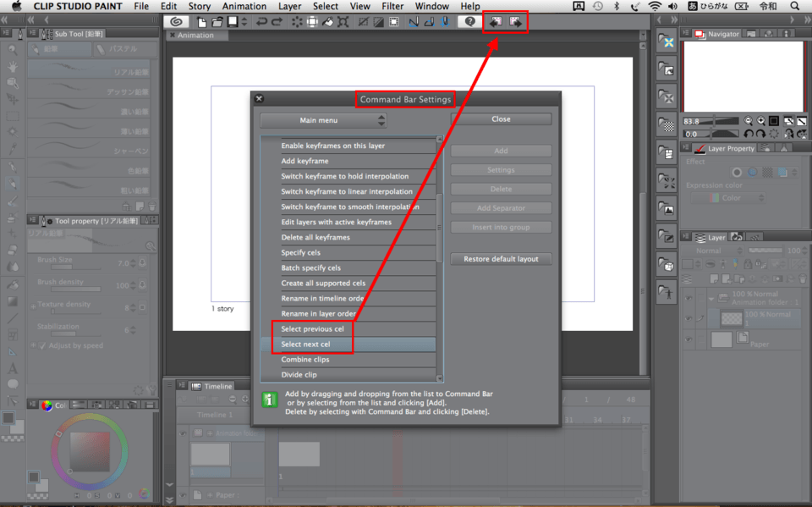Viewport: 812px width, 507px height.
Task: Toggle visibility of Animation folder layer
Action: 689,298
